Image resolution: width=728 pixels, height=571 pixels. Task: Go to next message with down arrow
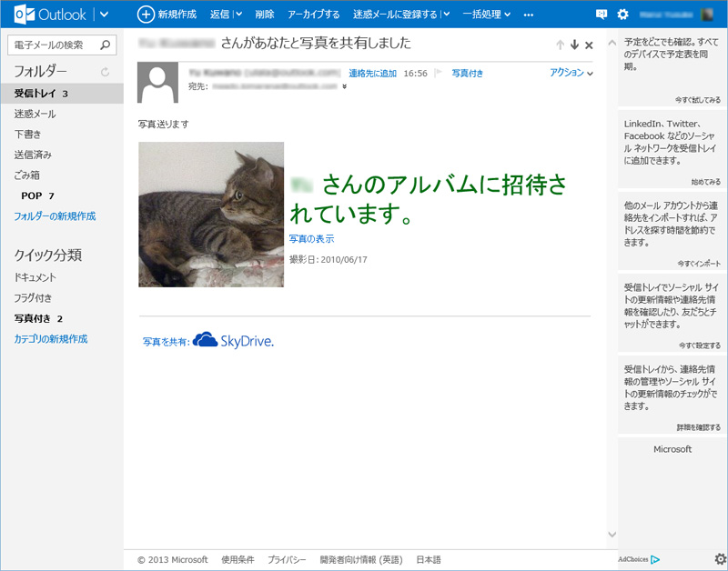click(x=574, y=45)
